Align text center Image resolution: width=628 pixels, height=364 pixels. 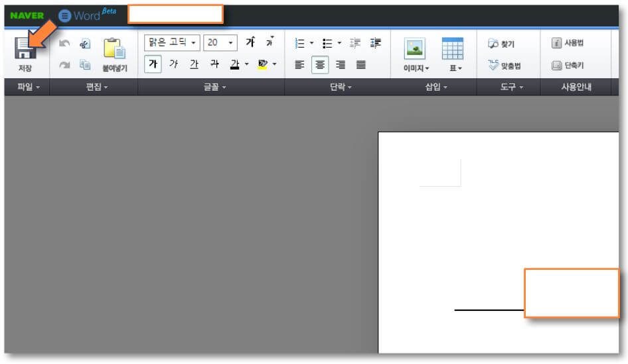click(320, 65)
